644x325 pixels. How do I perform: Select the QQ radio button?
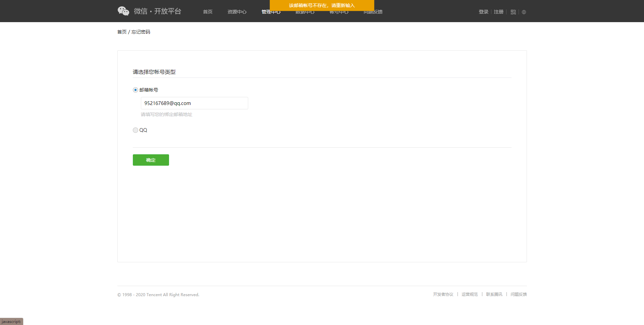(x=136, y=130)
